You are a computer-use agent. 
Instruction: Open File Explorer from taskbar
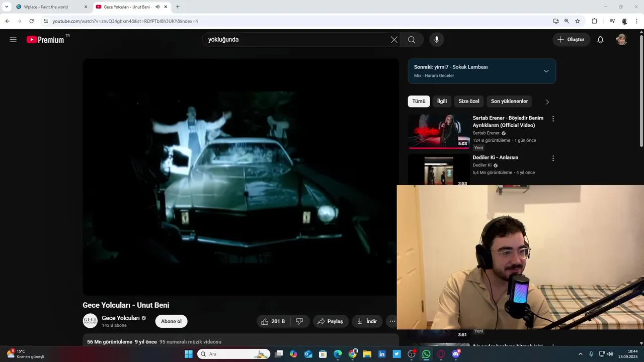(x=367, y=354)
